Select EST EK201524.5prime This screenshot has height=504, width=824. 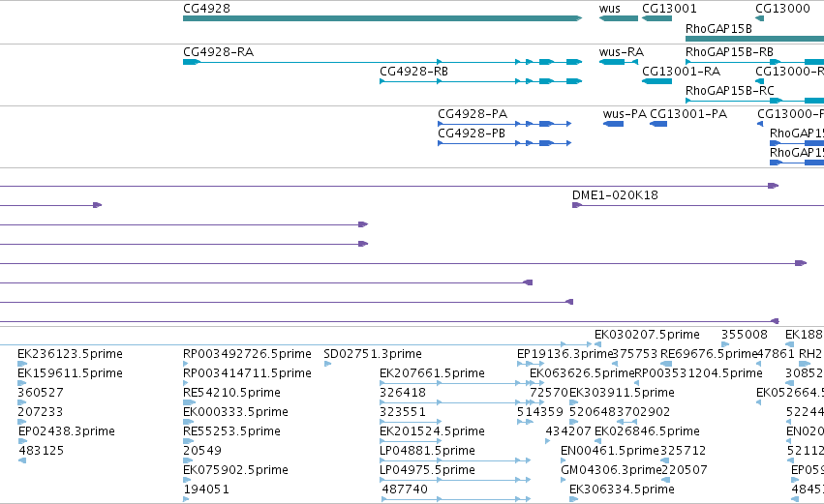coord(432,431)
